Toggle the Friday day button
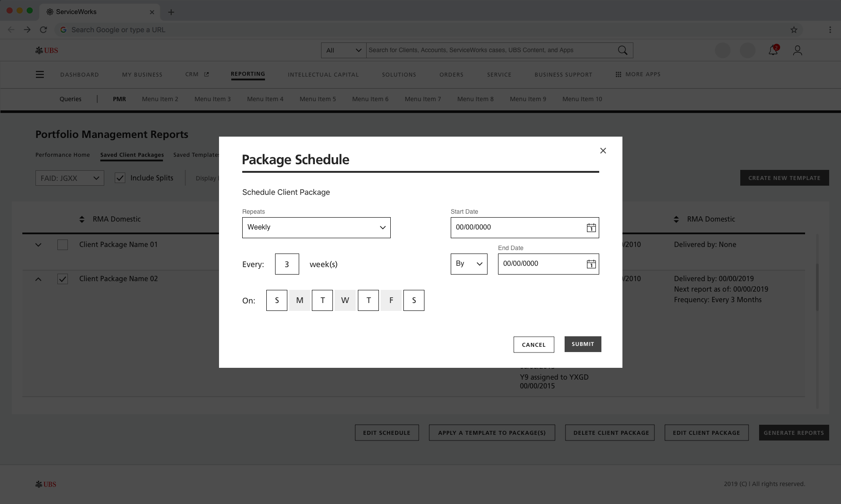 coord(391,300)
